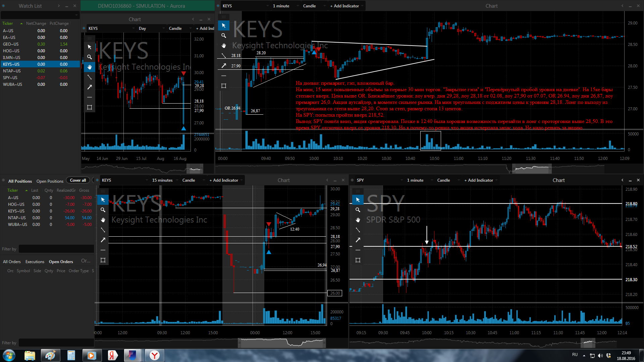Viewport: 644px width, 362px height.
Task: Switch to the All Positions tab
Action: pyautogui.click(x=20, y=181)
